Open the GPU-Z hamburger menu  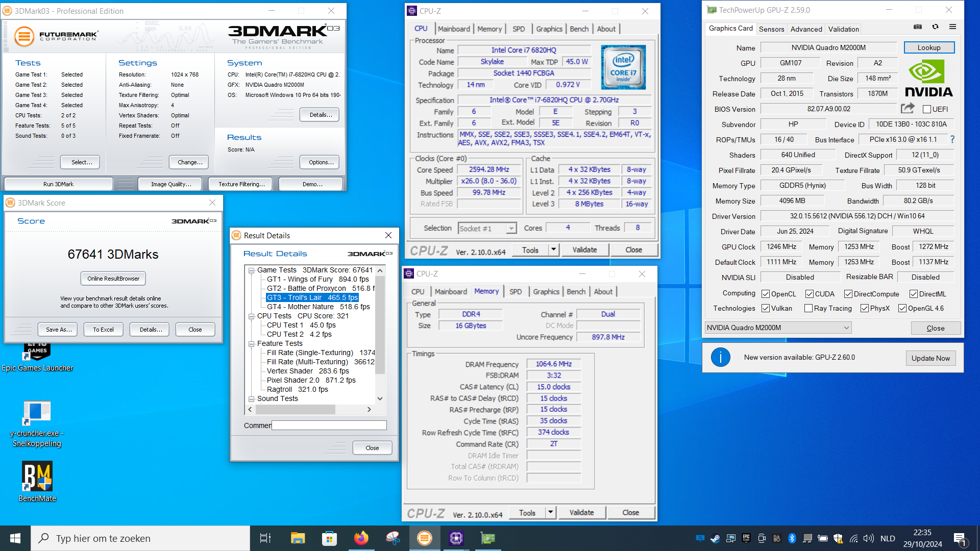pyautogui.click(x=952, y=27)
